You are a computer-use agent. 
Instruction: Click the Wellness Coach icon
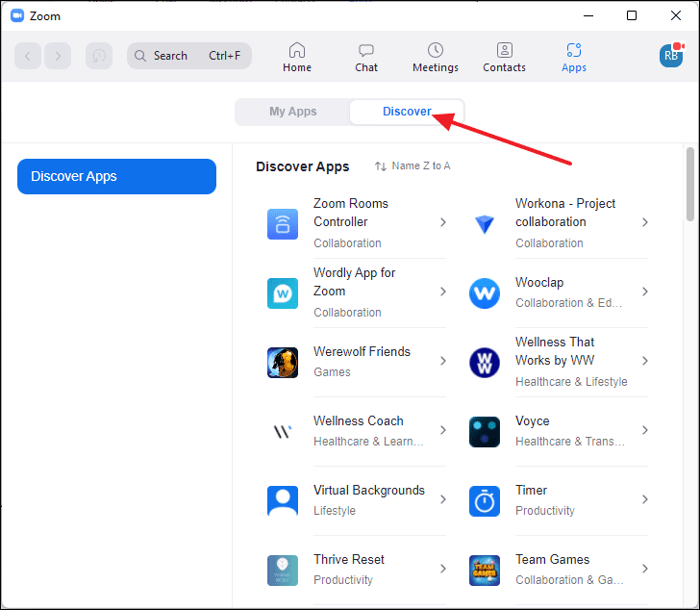283,432
